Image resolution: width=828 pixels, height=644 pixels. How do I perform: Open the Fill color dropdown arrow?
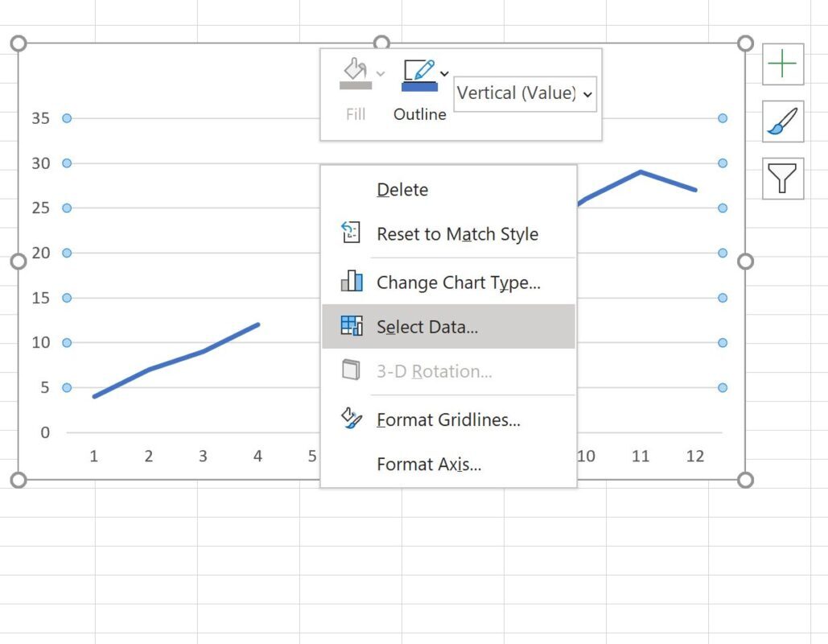click(381, 73)
